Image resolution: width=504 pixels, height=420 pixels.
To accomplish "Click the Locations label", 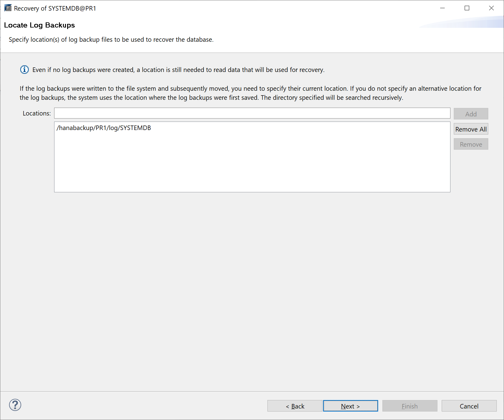I will [x=37, y=113].
